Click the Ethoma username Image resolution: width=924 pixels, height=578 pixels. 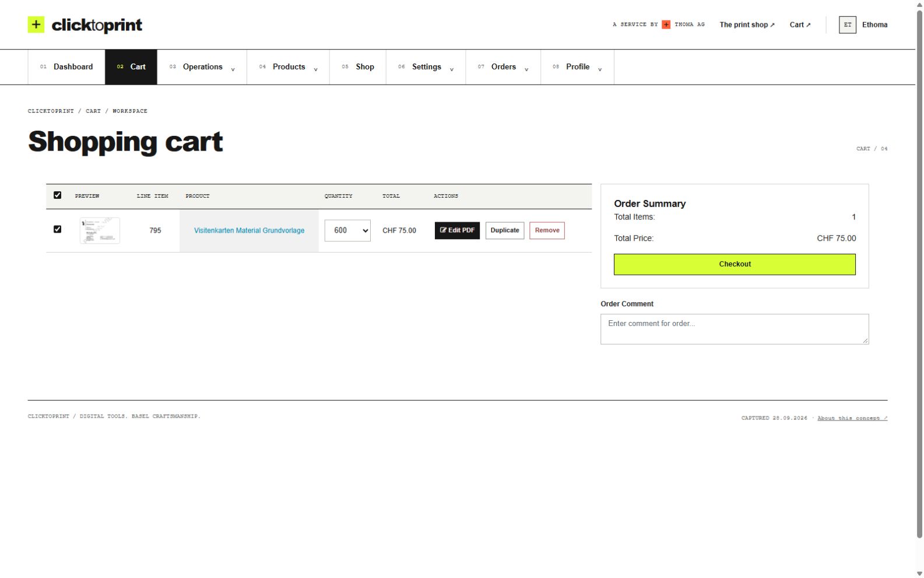click(874, 24)
